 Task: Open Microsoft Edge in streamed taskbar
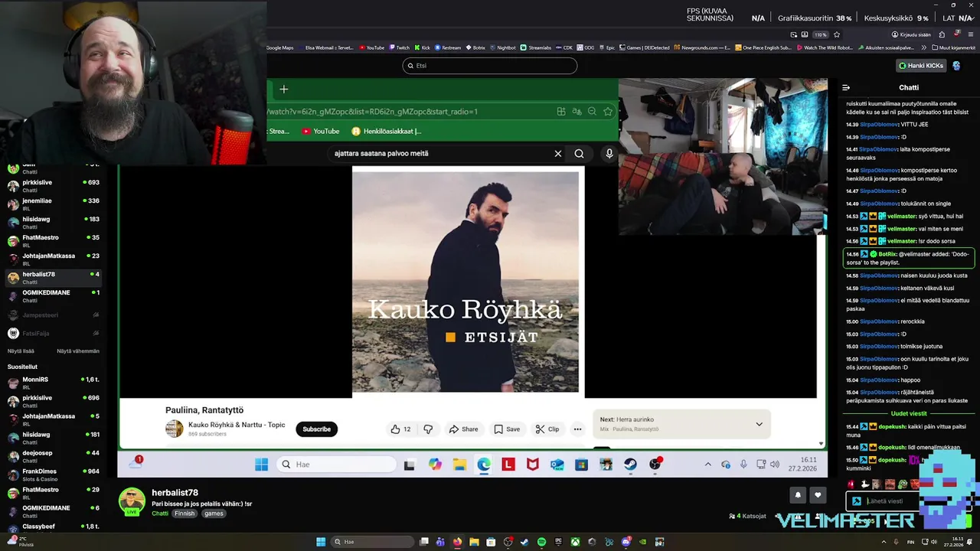click(484, 465)
